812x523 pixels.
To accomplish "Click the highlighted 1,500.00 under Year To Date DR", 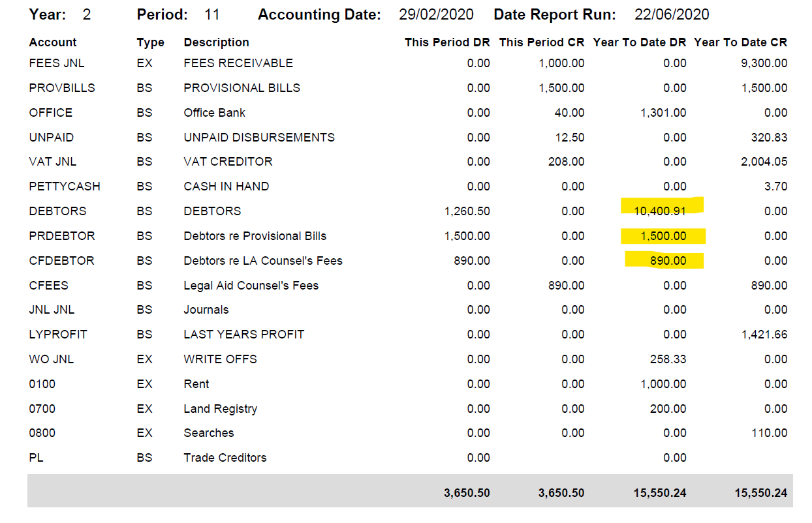I will (x=663, y=235).
